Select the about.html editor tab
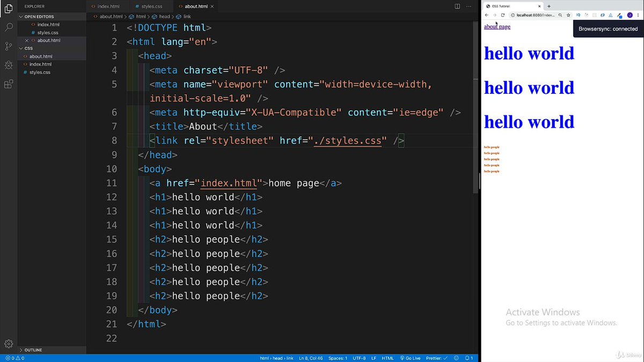The height and width of the screenshot is (362, 644). tap(195, 6)
